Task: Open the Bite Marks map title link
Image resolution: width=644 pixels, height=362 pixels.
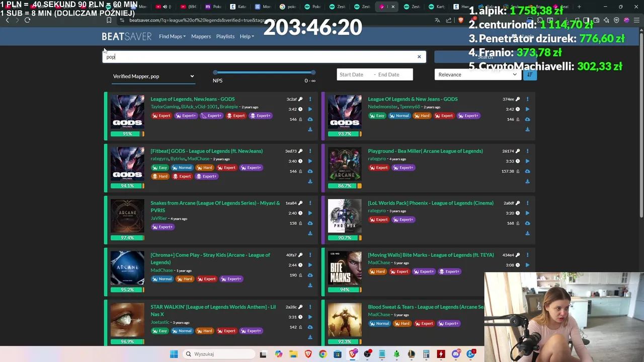Action: coord(431,255)
